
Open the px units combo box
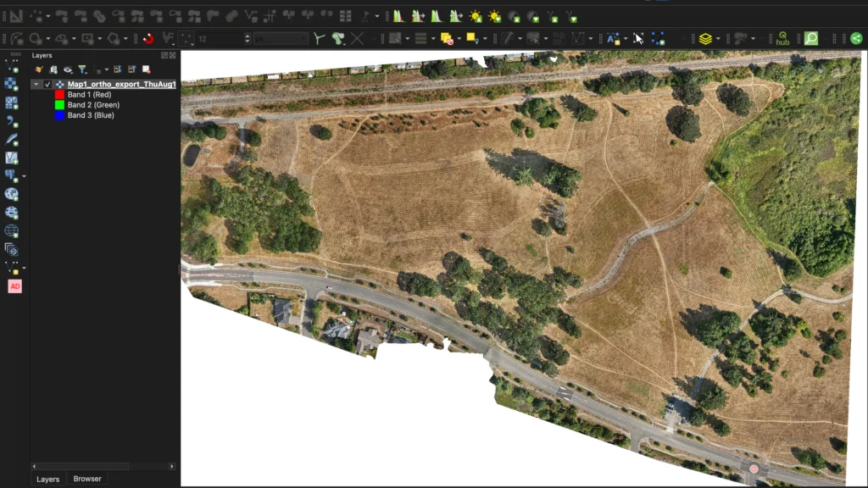pos(281,39)
